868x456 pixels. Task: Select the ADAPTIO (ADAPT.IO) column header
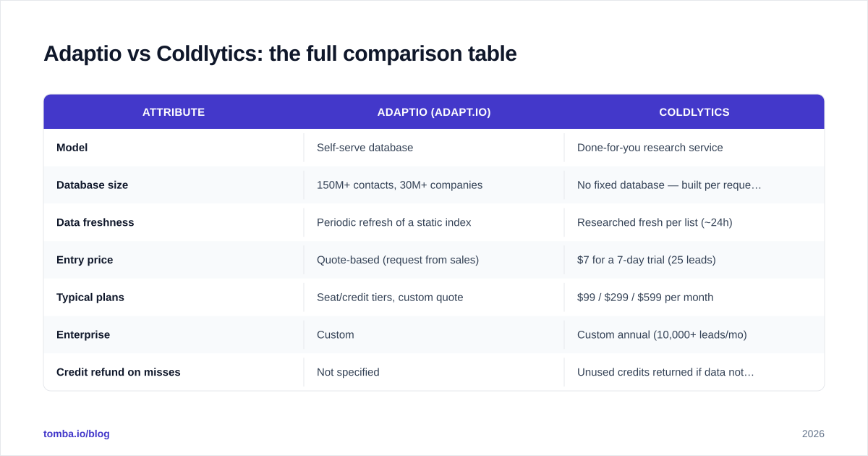click(x=434, y=112)
